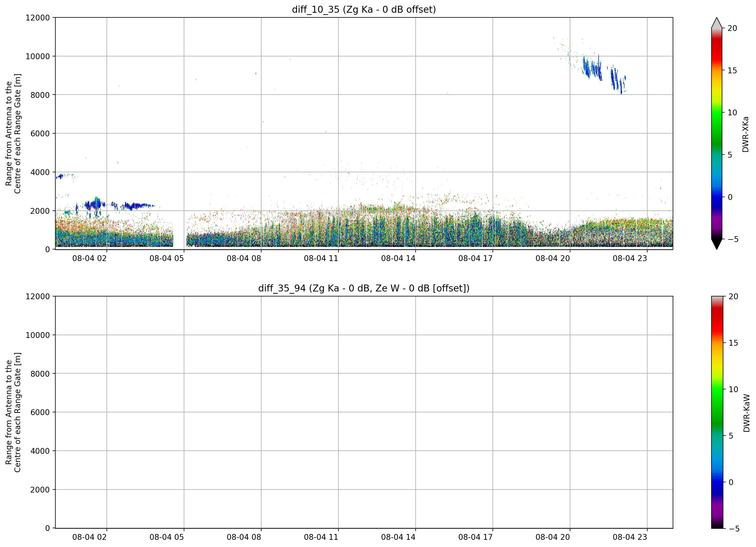The height and width of the screenshot is (547, 756).
Task: Click "08-04 08" tick label under diff_35_94 plot
Action: (244, 537)
